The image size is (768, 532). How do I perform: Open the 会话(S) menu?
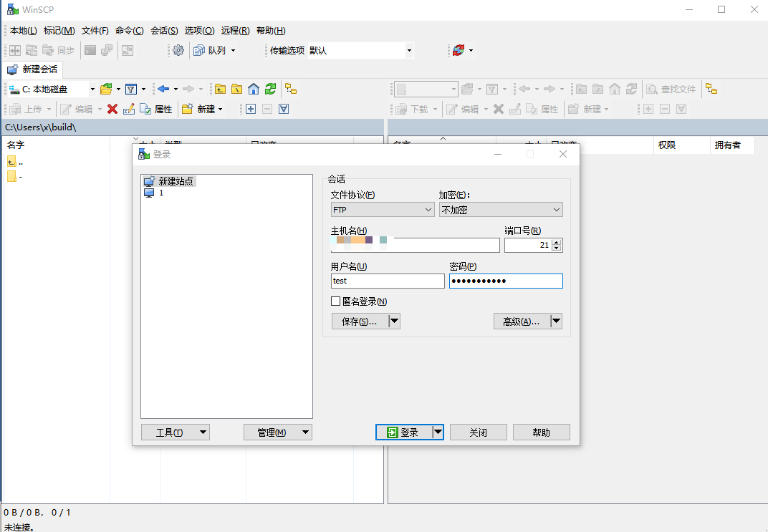(164, 30)
